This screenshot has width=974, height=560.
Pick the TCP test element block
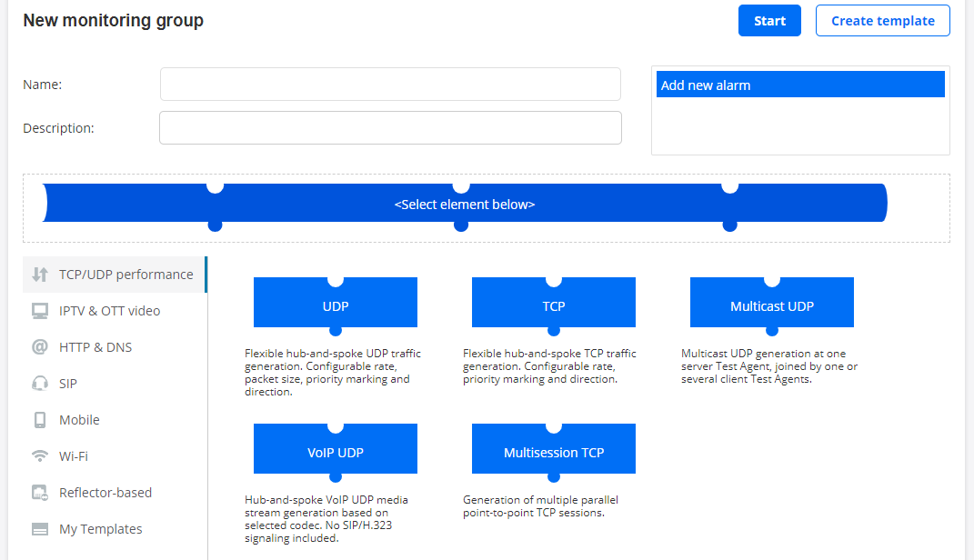(553, 306)
